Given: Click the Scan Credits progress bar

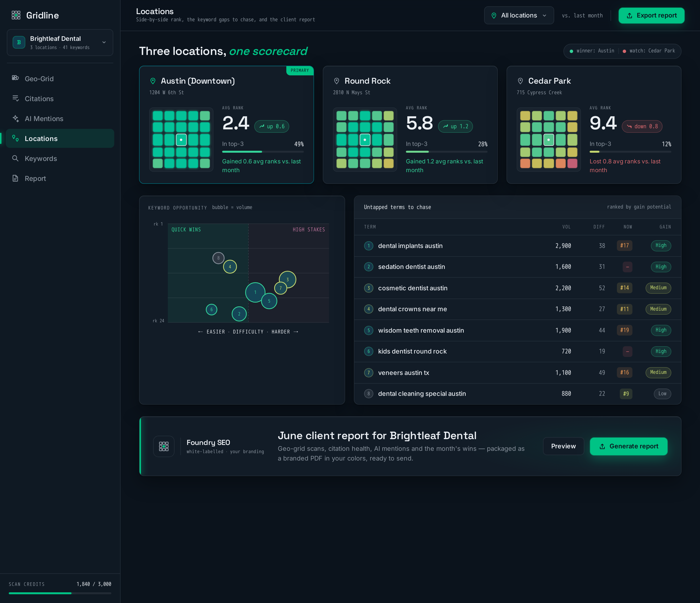Looking at the screenshot, I should 60,593.
